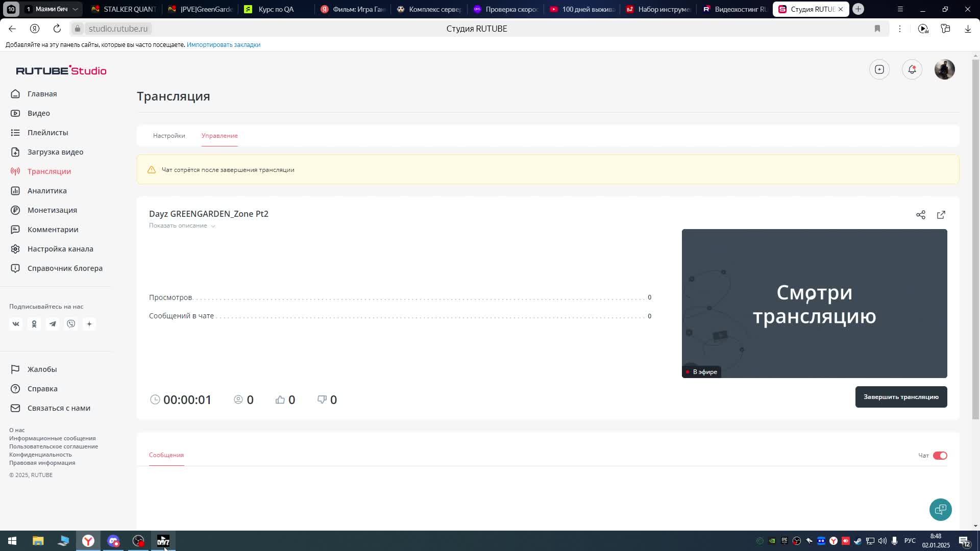Open browser downloads icon
Screen dimensions: 980x551
968,29
